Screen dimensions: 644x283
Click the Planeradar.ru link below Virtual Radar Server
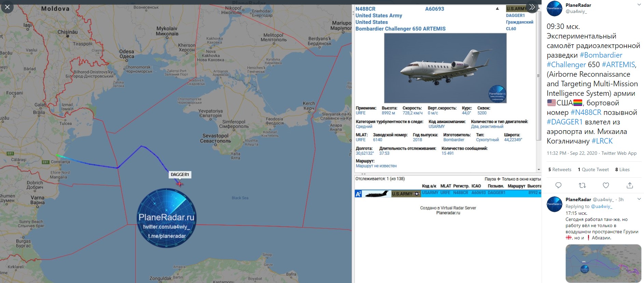[x=448, y=213]
